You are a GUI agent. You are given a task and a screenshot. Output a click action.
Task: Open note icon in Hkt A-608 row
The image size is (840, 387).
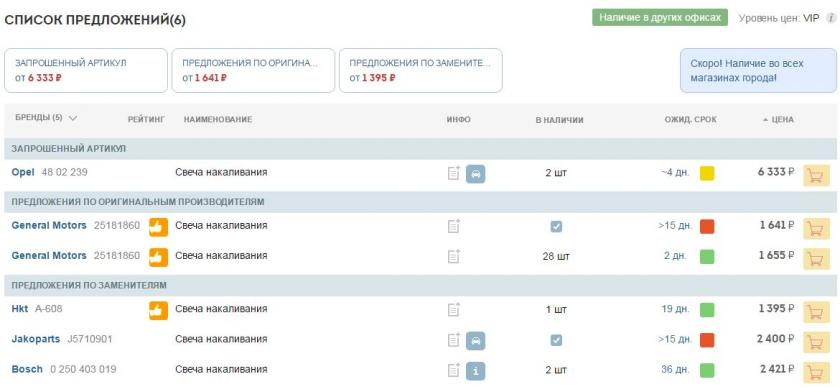454,309
